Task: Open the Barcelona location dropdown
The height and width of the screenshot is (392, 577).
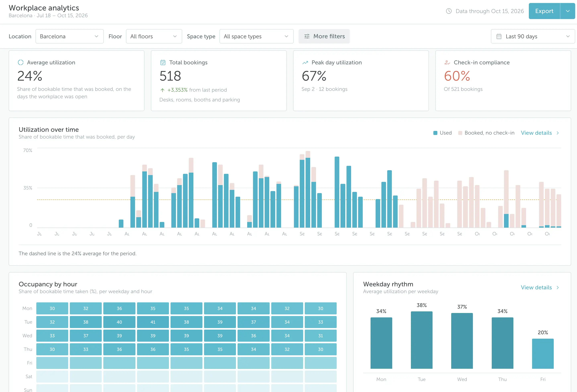Action: (x=70, y=36)
